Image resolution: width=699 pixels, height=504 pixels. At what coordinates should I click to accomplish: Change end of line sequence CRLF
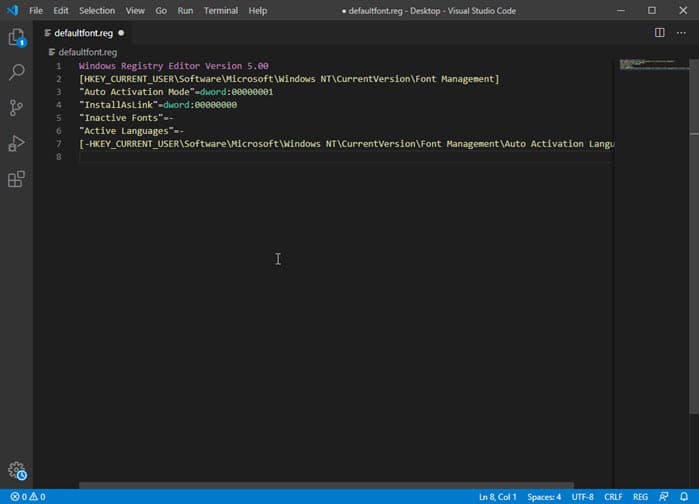click(x=613, y=496)
